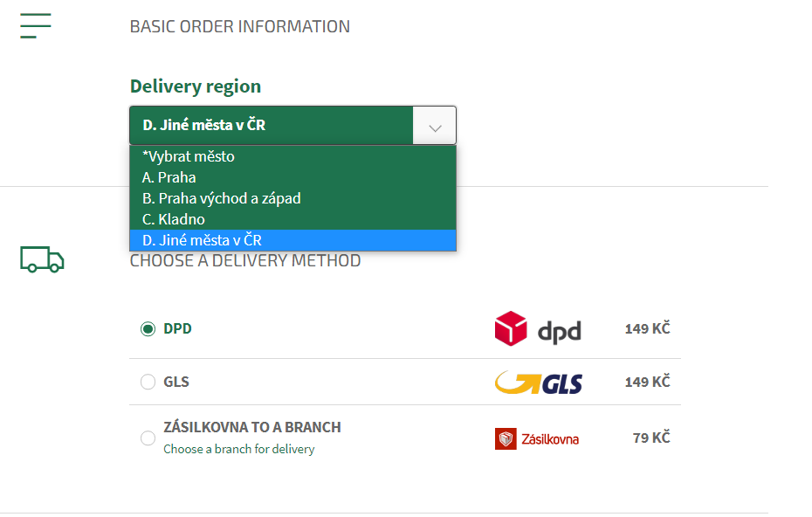Click the 79 KČ Zásilkovna price
Image resolution: width=812 pixels, height=517 pixels.
click(x=651, y=438)
